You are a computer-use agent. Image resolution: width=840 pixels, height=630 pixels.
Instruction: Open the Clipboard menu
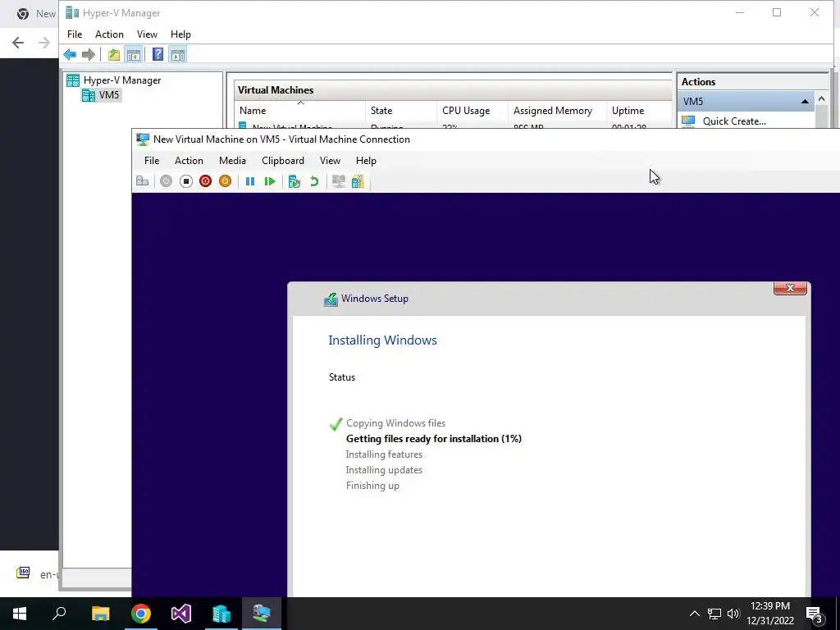[x=283, y=161]
